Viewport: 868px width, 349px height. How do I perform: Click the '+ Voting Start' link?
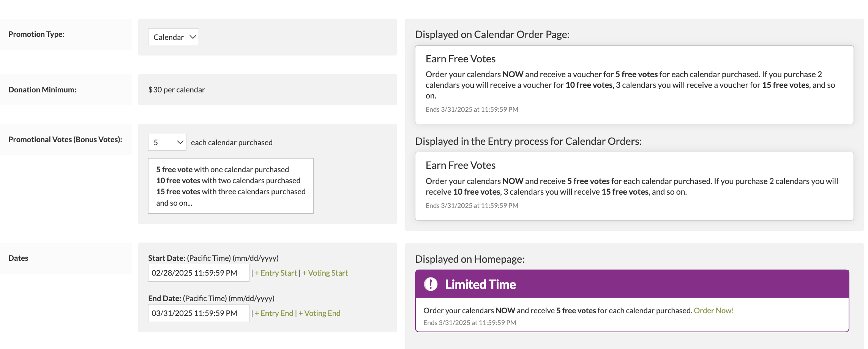click(325, 273)
